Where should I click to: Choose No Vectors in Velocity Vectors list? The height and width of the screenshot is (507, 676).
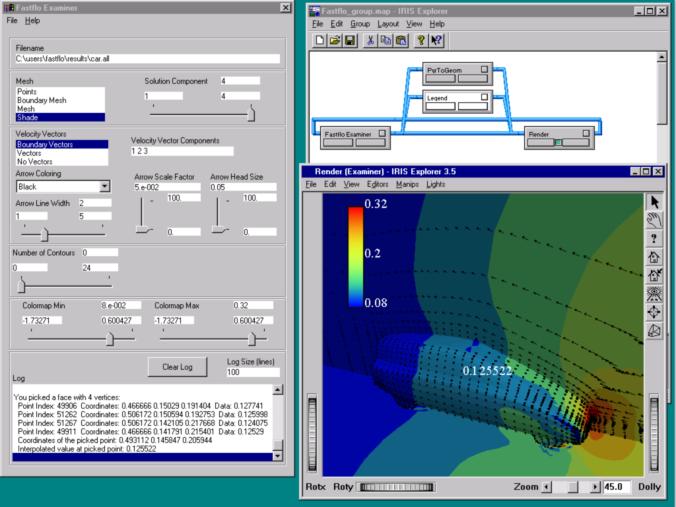point(36,161)
